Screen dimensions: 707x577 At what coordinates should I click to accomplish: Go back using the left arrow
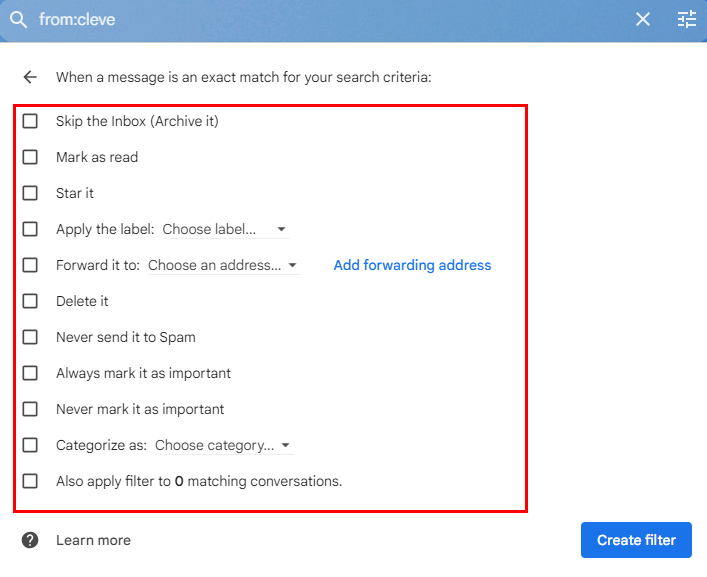[x=30, y=77]
